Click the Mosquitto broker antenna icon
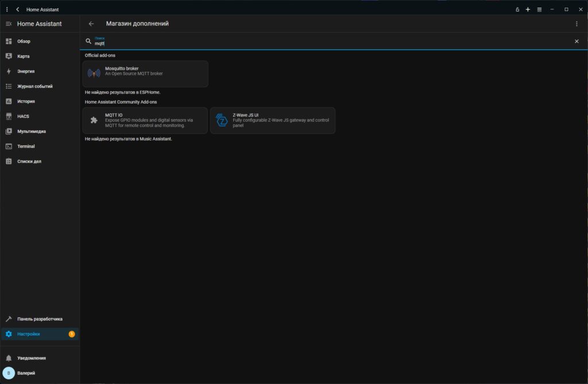588x384 pixels. (x=94, y=74)
